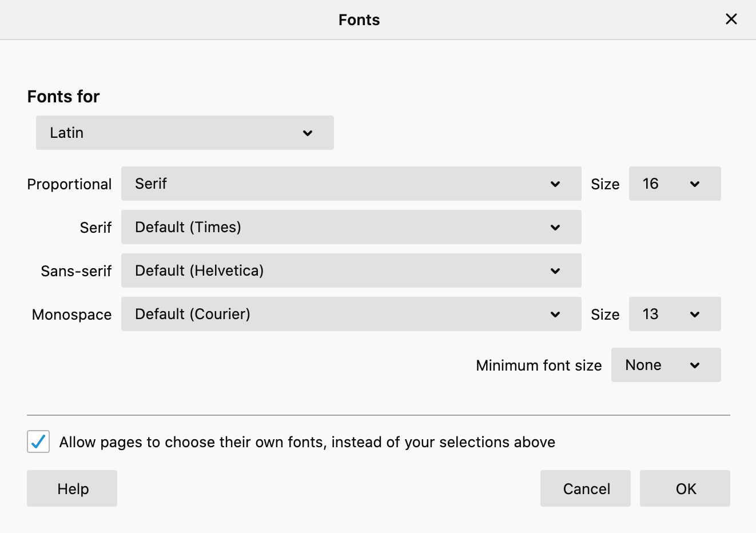Click the Proportional label
Image resolution: width=756 pixels, height=533 pixels.
69,184
